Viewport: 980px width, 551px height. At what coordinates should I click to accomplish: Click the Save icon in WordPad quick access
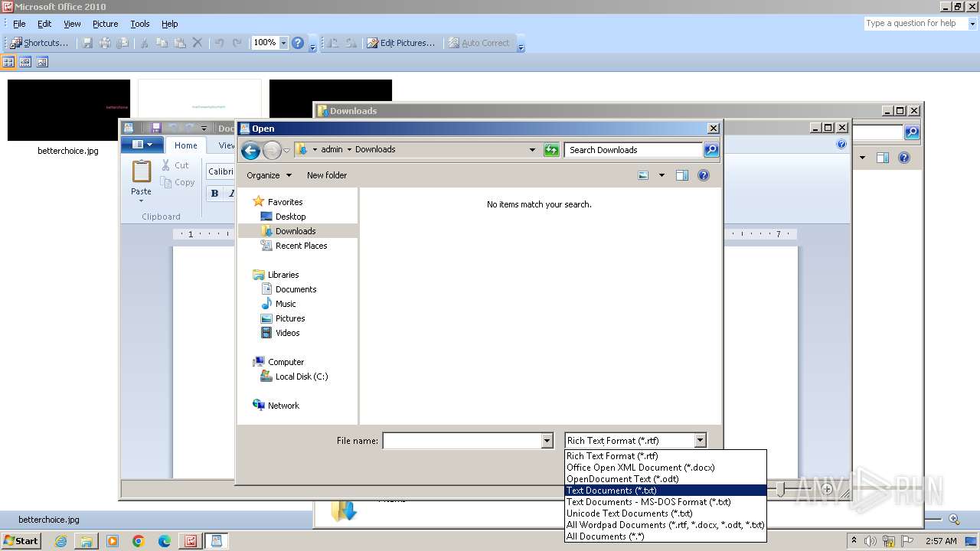156,128
